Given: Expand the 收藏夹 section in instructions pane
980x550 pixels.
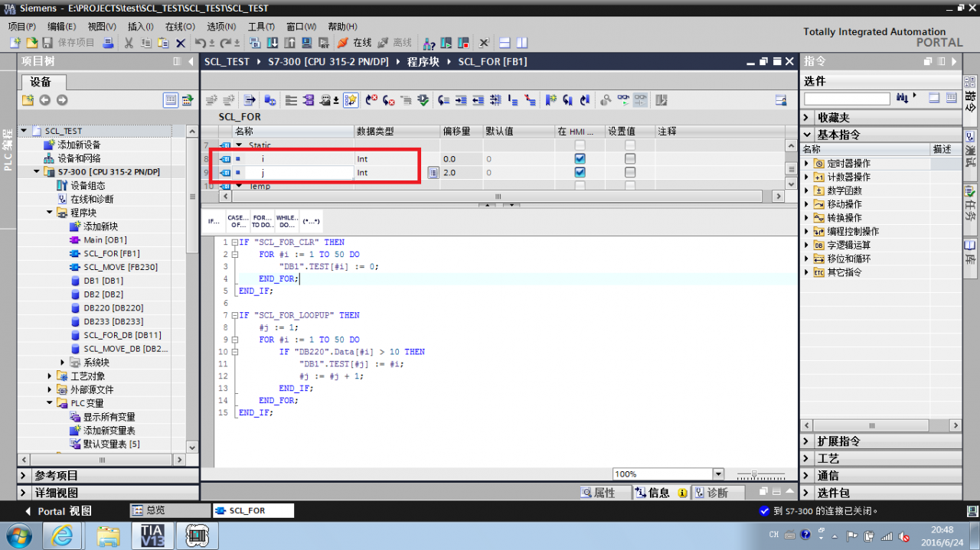Looking at the screenshot, I should 807,118.
